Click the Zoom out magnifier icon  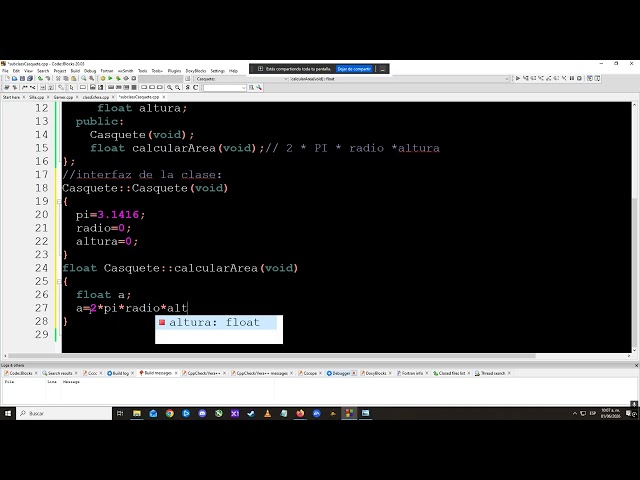click(178, 87)
